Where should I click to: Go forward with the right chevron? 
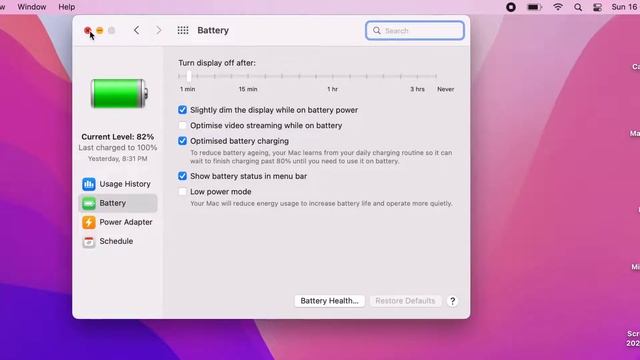tap(158, 30)
